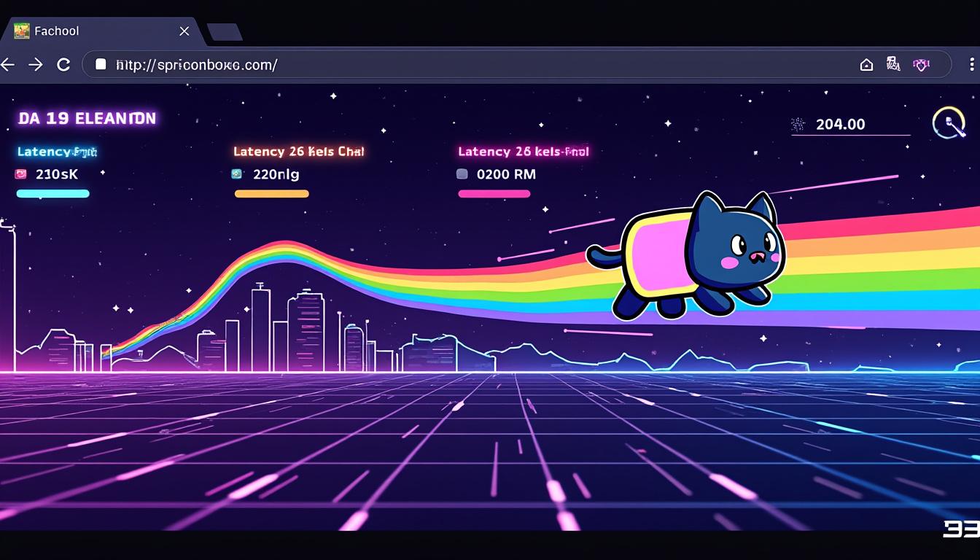Click the DA 19 ELEANIDN heading

87,118
